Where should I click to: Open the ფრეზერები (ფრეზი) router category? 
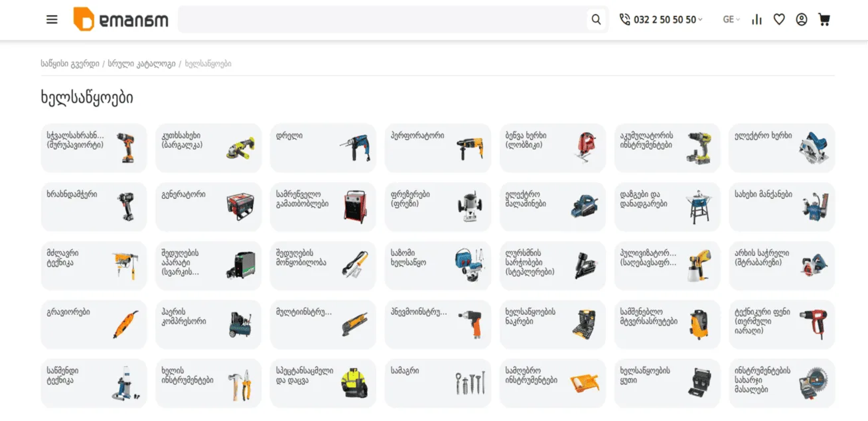click(x=438, y=207)
